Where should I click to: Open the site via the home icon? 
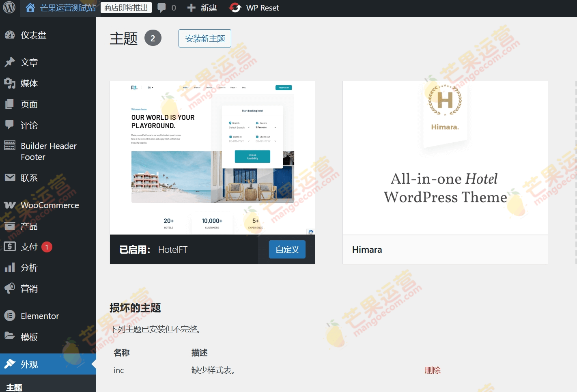tap(30, 7)
